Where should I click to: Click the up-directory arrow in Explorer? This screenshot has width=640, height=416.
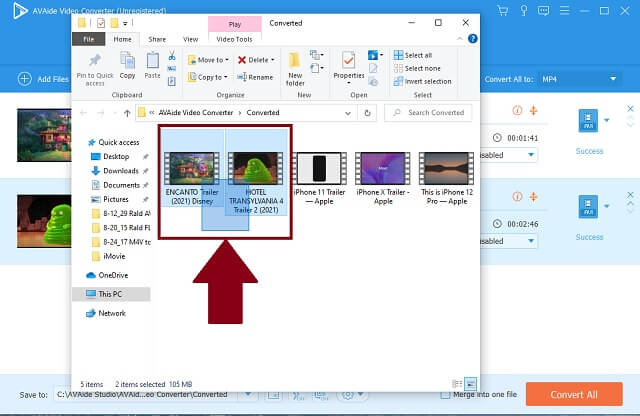point(127,113)
